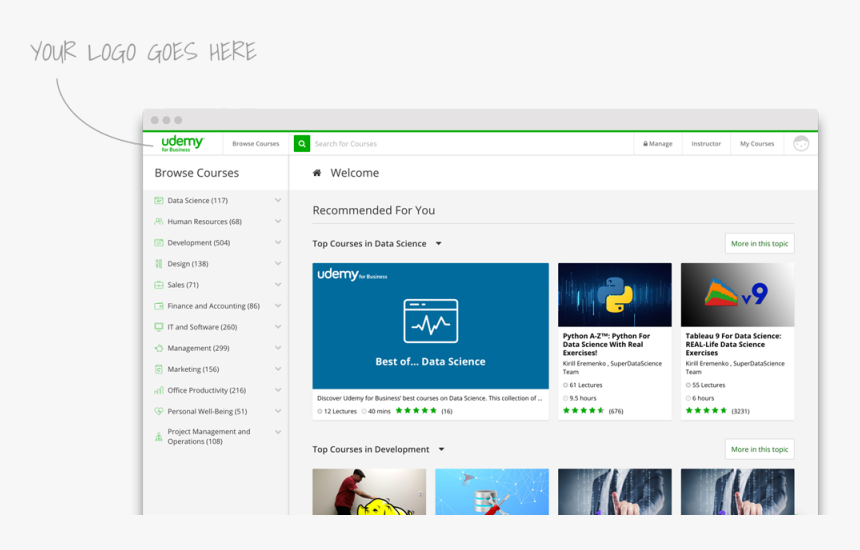Click the Data Science category icon
Viewport: 860px width, 550px height.
click(159, 200)
